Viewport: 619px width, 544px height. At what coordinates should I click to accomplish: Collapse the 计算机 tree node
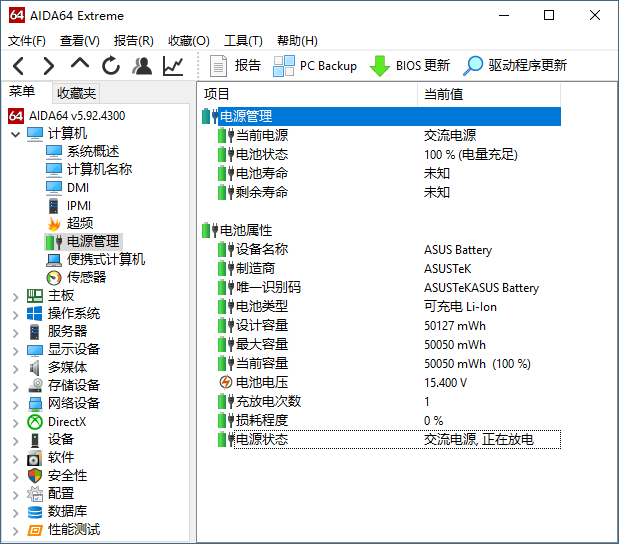click(14, 134)
